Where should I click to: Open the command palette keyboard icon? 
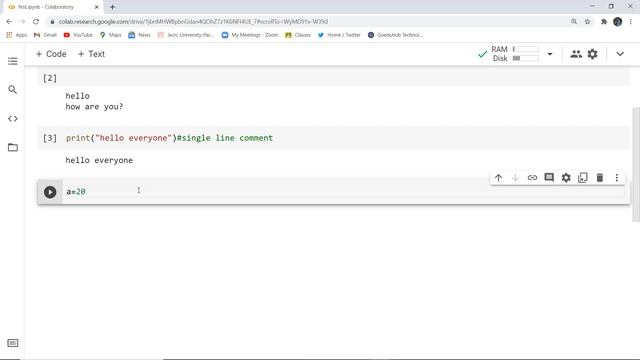tap(13, 343)
